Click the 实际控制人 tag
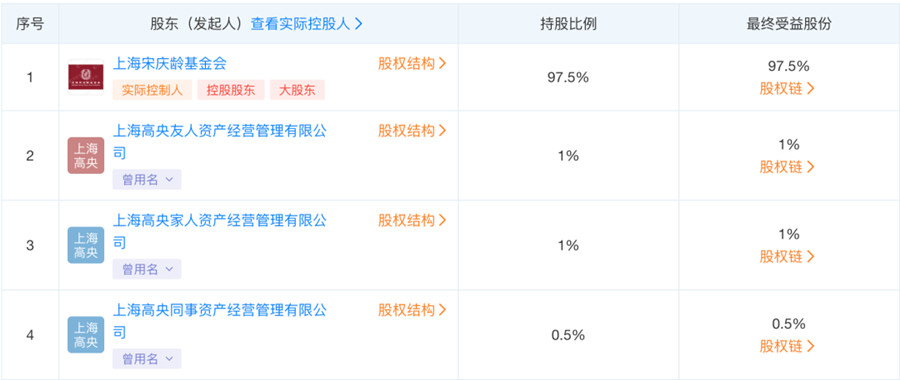The width and height of the screenshot is (900, 380). click(152, 90)
